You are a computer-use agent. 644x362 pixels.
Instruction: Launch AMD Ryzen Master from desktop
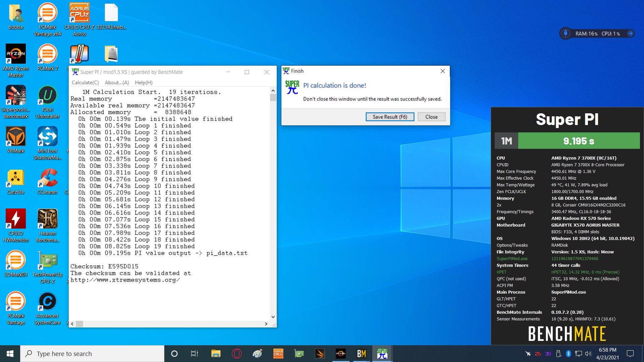coord(15,61)
